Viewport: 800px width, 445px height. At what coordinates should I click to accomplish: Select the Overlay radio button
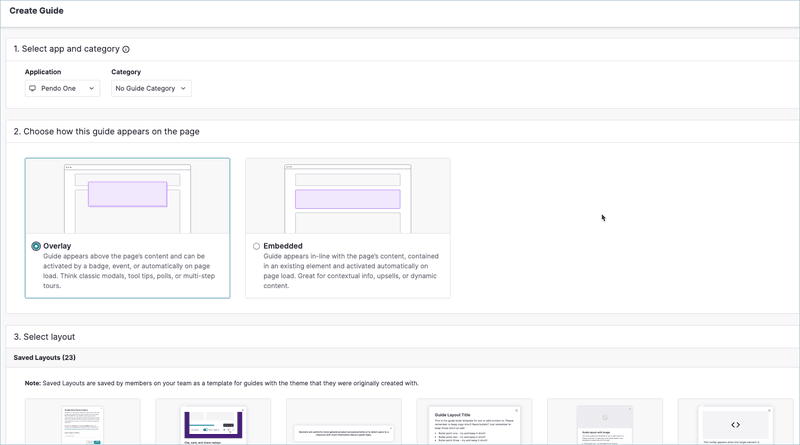[36, 246]
